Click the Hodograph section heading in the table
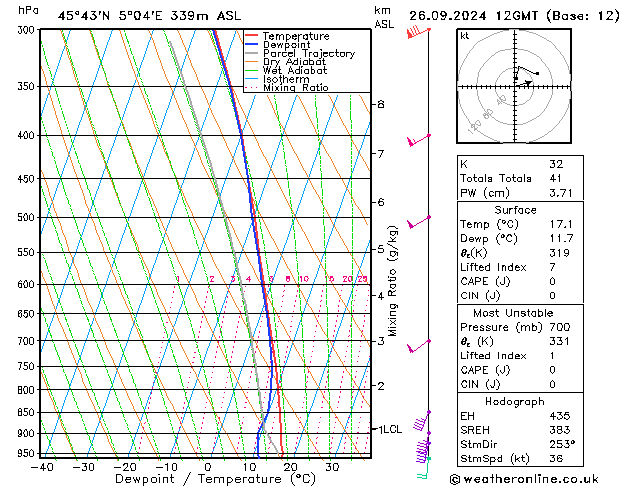The height and width of the screenshot is (486, 629). [x=515, y=402]
